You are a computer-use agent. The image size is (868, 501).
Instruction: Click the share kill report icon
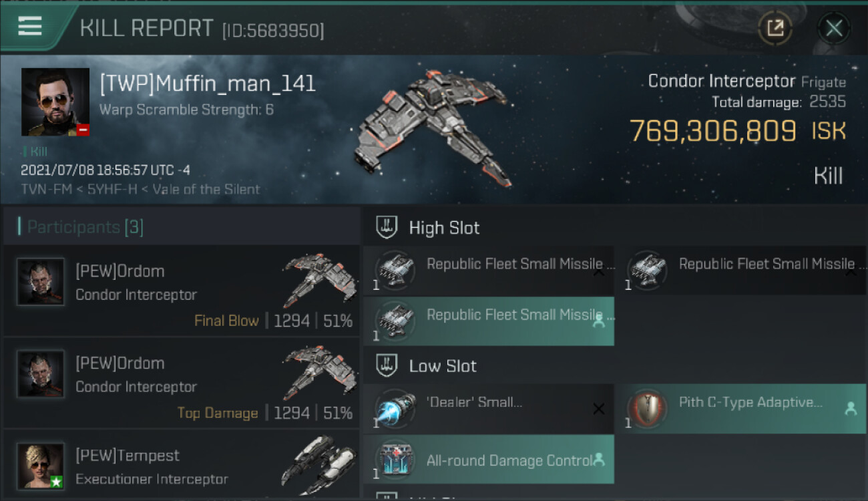click(775, 28)
